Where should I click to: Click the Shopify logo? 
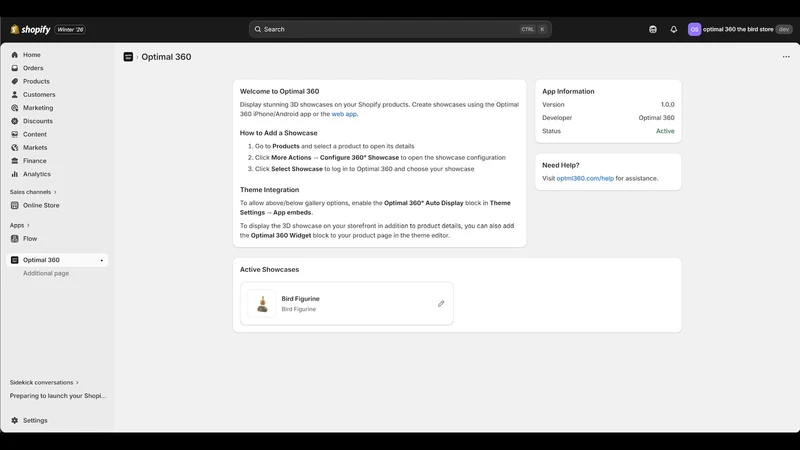point(30,30)
